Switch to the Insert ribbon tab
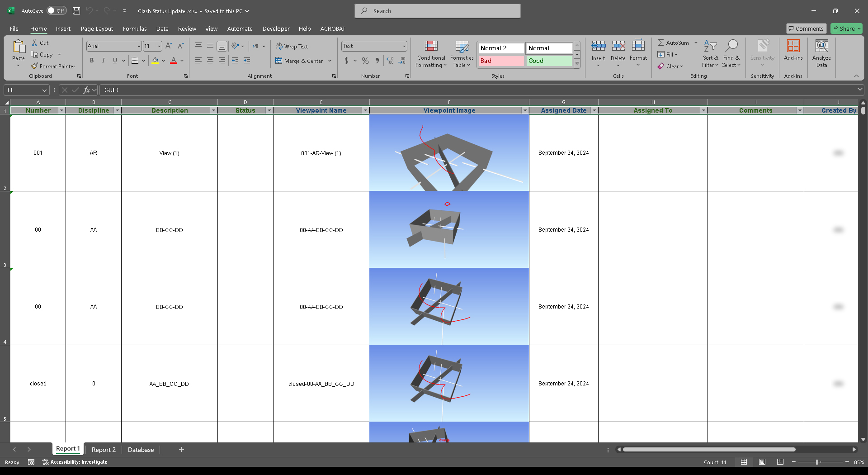Image resolution: width=868 pixels, height=475 pixels. tap(63, 28)
